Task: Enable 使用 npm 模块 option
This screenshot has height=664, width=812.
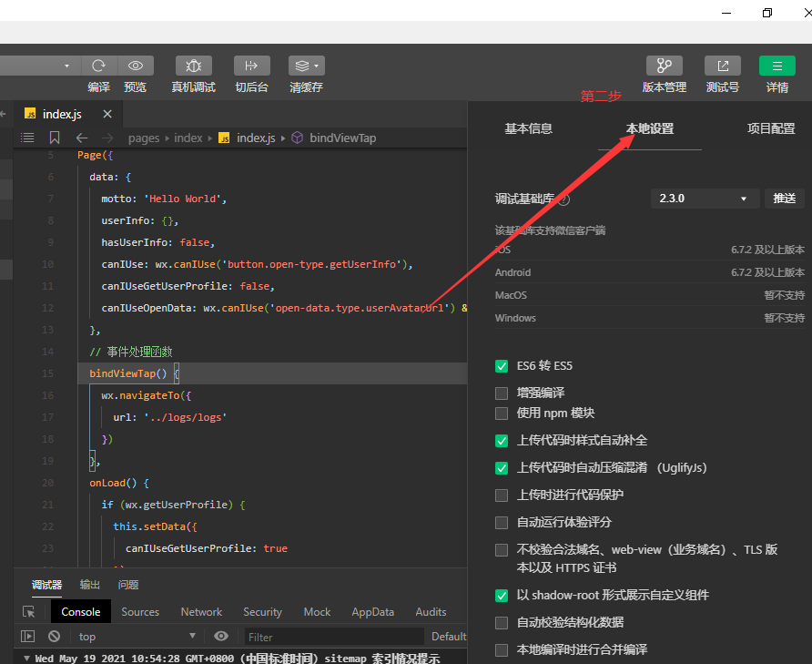Action: [x=502, y=413]
